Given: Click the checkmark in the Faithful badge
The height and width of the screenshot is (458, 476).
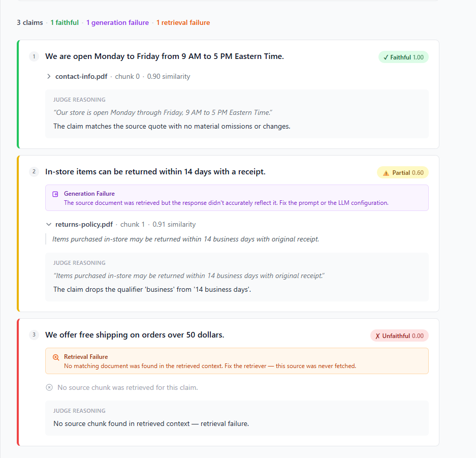Looking at the screenshot, I should point(386,57).
